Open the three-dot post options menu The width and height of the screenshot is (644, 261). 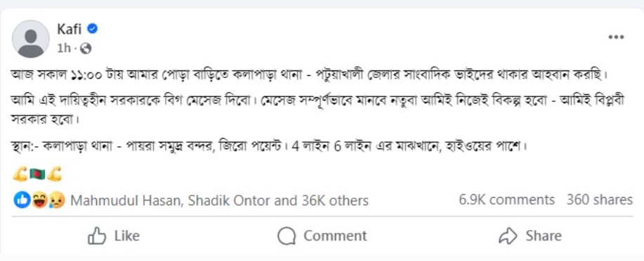pos(616,37)
